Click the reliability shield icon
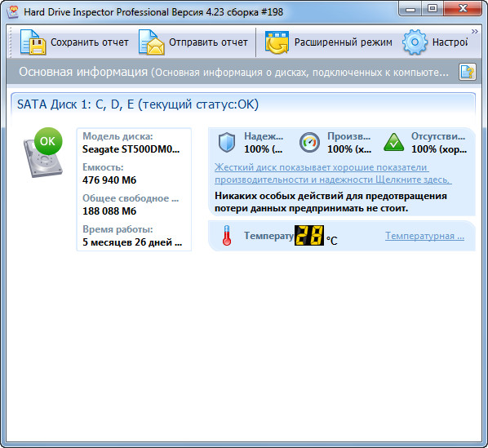 [x=227, y=143]
